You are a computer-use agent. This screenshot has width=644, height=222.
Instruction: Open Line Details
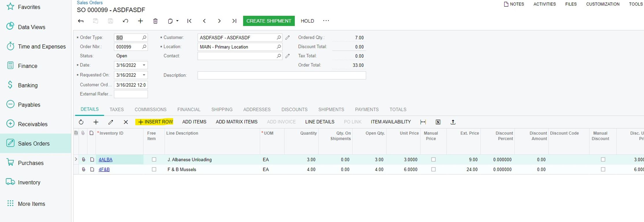coord(320,122)
